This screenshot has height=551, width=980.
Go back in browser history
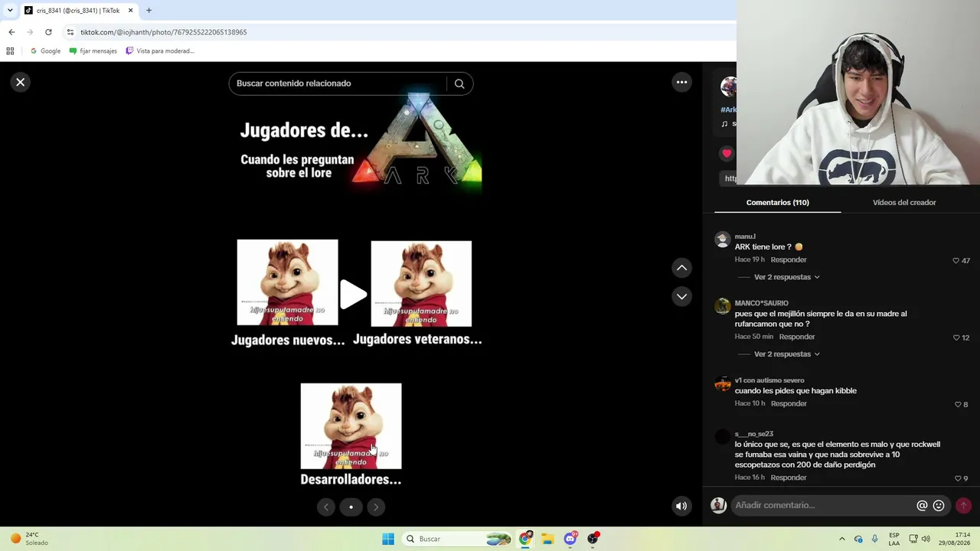(11, 32)
